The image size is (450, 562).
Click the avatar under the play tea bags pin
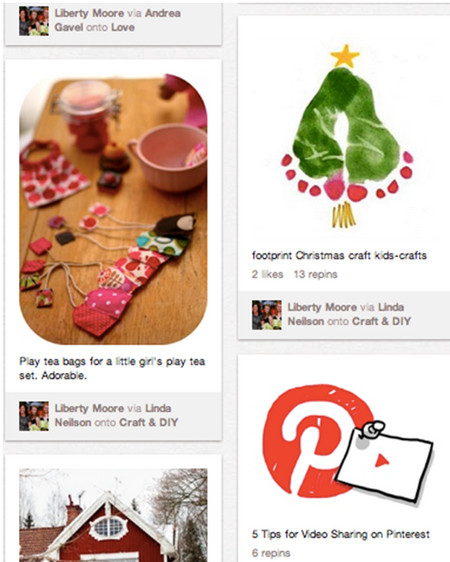point(34,416)
